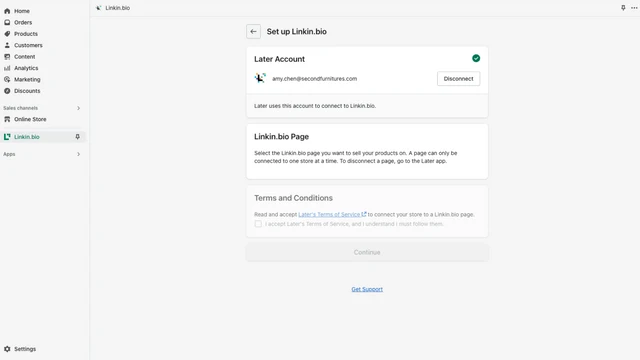The width and height of the screenshot is (640, 360).
Task: Click the Later Account heading
Action: (x=279, y=59)
